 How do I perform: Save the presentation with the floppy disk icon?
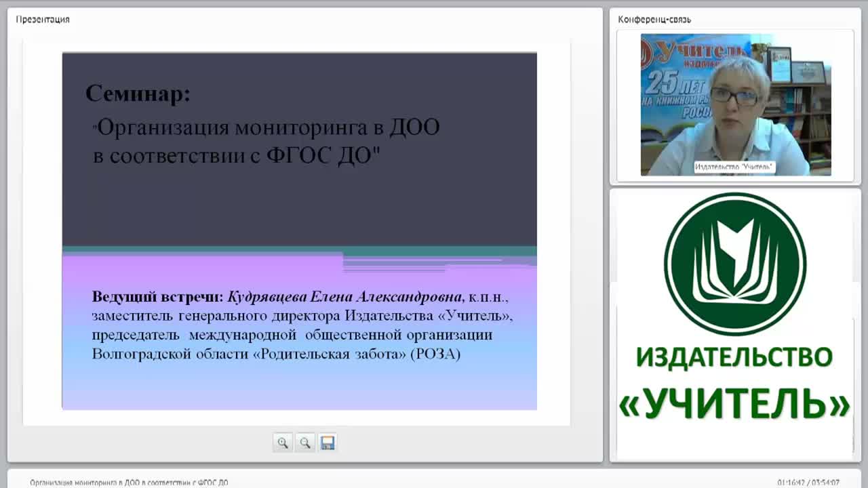click(328, 443)
